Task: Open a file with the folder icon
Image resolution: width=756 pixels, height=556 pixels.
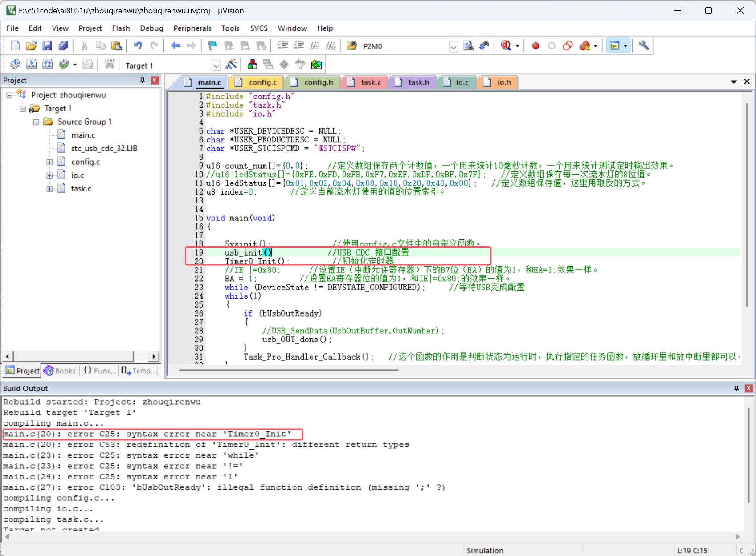Action: tap(31, 46)
